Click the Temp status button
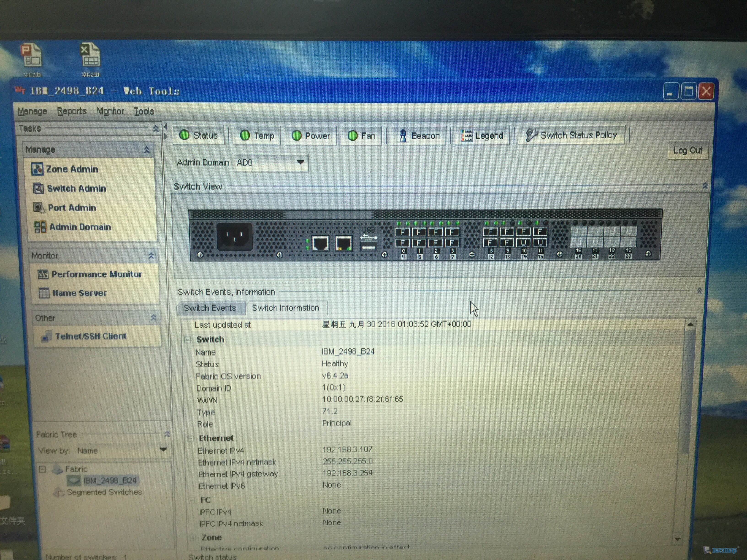This screenshot has height=560, width=747. (257, 136)
